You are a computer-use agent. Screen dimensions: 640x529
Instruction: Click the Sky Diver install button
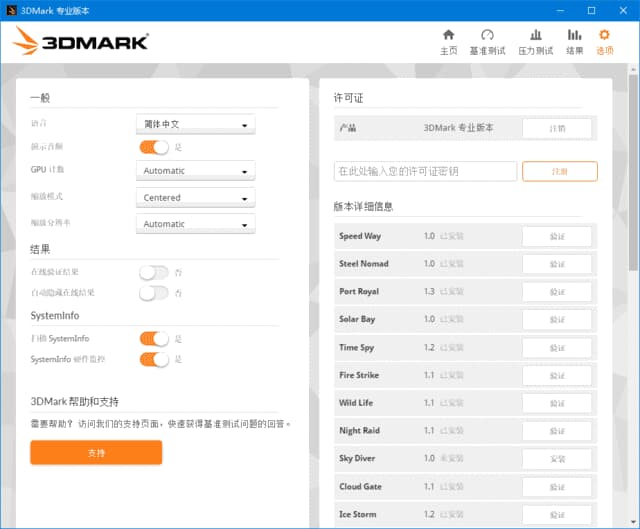[556, 459]
